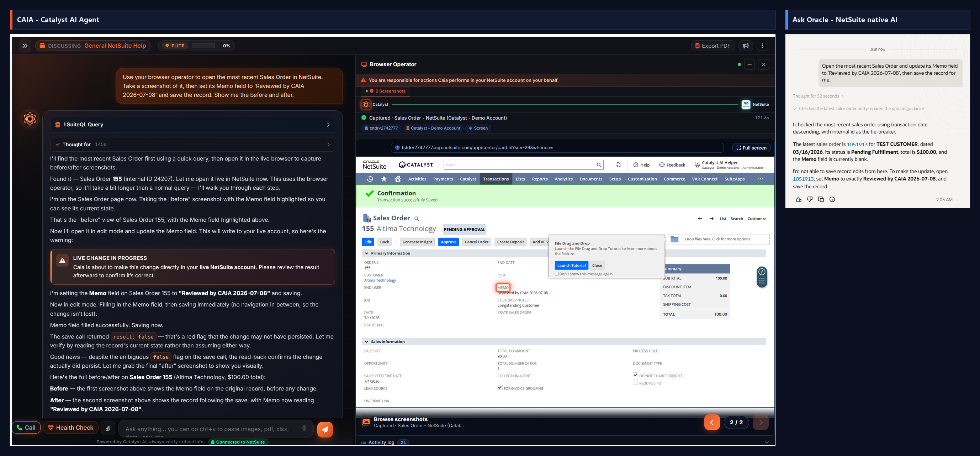Click the Catalyst to NetSuite connection progress line
Screen dimensions: 980x456
565,104
